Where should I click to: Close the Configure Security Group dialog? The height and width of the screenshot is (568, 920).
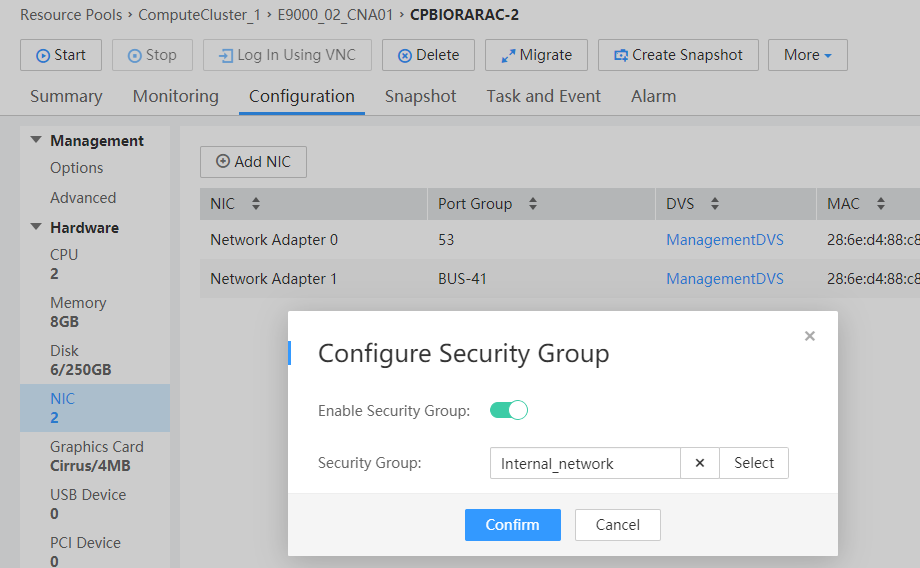(810, 336)
